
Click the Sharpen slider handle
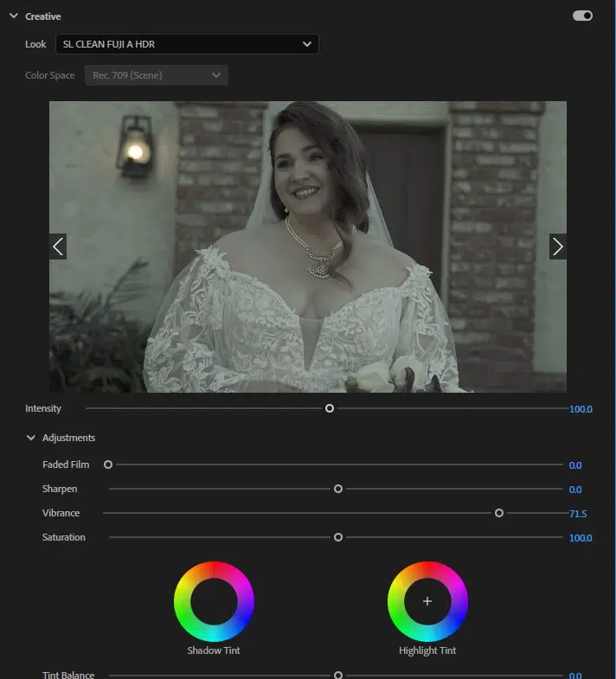tap(338, 489)
